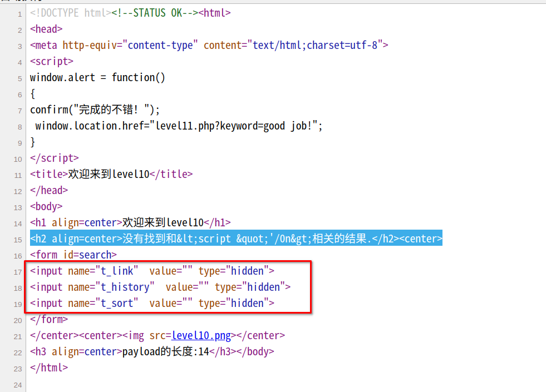Click line number 8 in the gutter

pyautogui.click(x=20, y=127)
